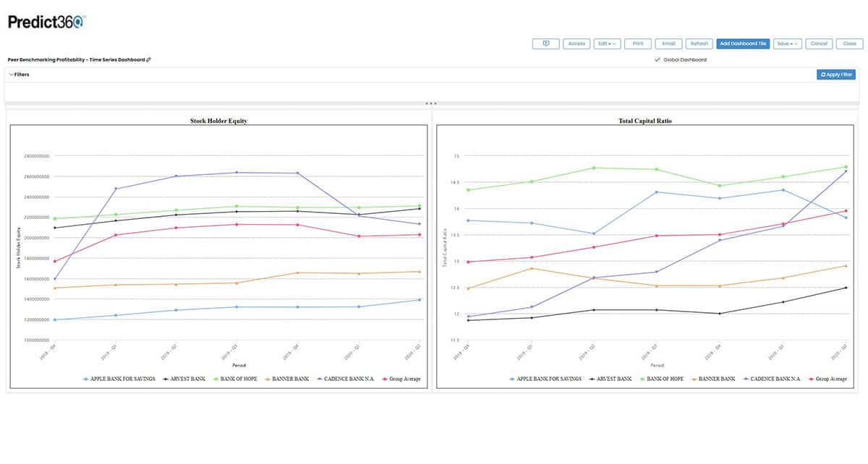Select the Print option in the toolbar
Screen dimensions: 868x464
point(637,43)
